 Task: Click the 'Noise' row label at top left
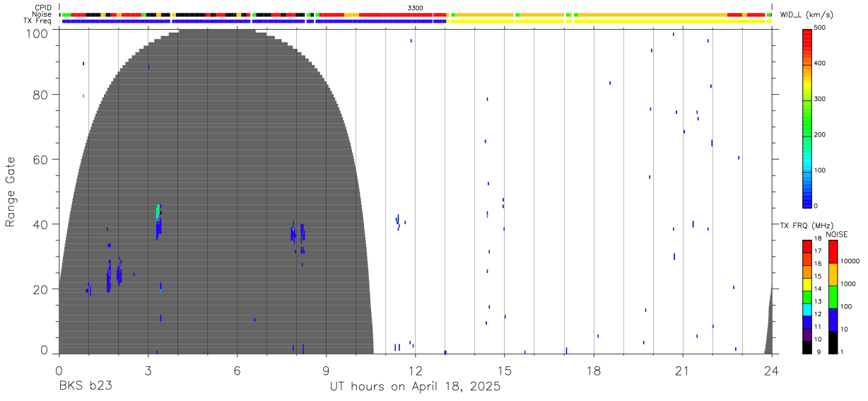pyautogui.click(x=42, y=14)
